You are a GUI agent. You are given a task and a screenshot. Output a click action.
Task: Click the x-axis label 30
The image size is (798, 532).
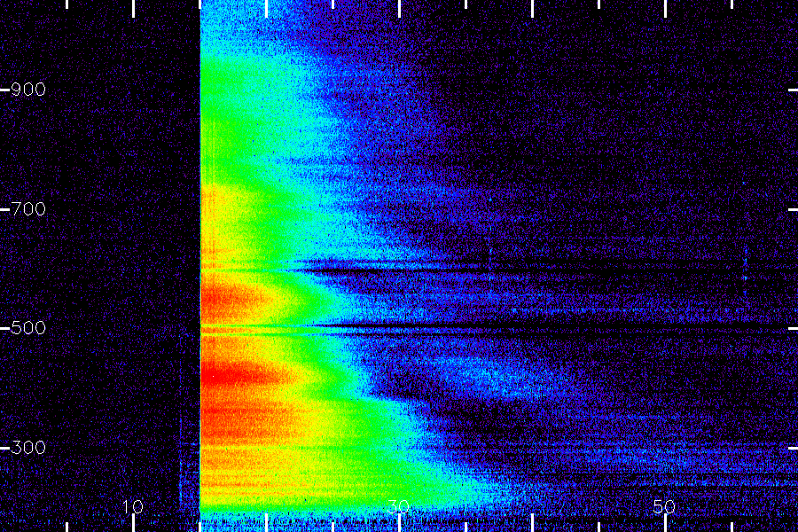pos(398,506)
